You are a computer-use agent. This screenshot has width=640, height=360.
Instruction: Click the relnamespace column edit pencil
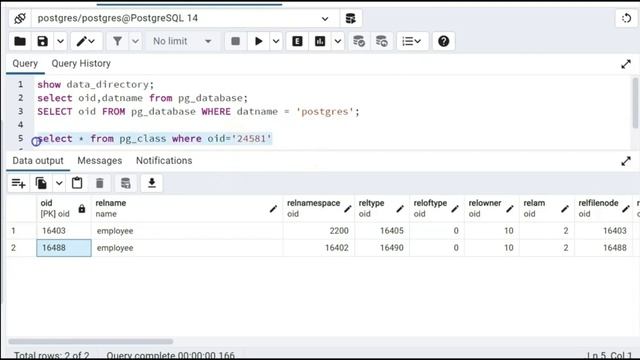(x=347, y=209)
